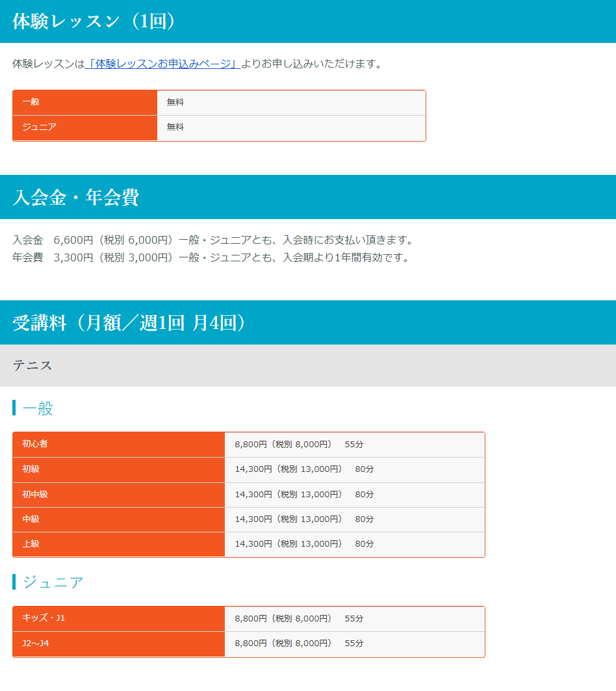This screenshot has height=691, width=616.
Task: Click the blue 一般 subheading under テニス
Action: click(x=38, y=408)
